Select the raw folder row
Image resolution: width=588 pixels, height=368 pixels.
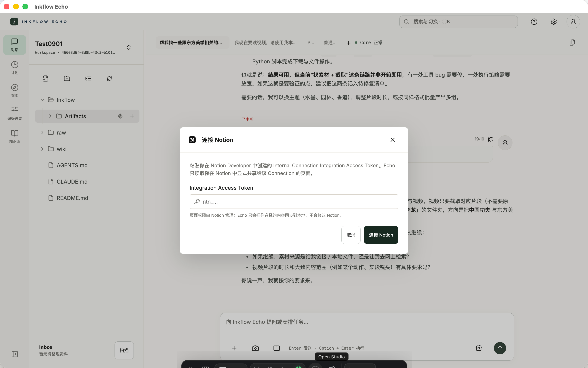[87, 132]
